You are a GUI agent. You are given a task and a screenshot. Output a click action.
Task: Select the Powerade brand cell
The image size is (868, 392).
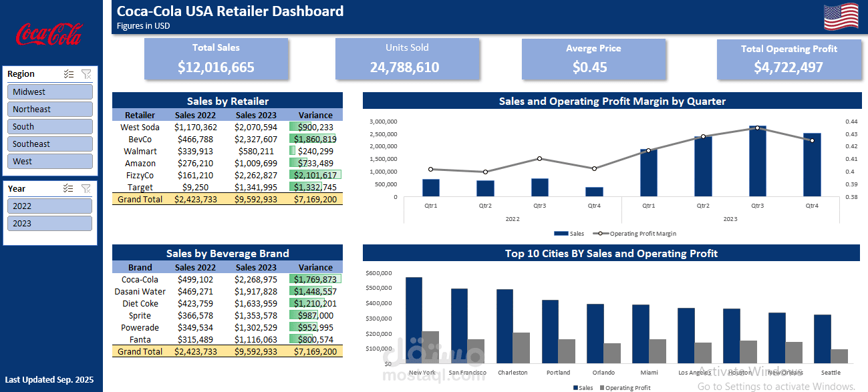(140, 327)
